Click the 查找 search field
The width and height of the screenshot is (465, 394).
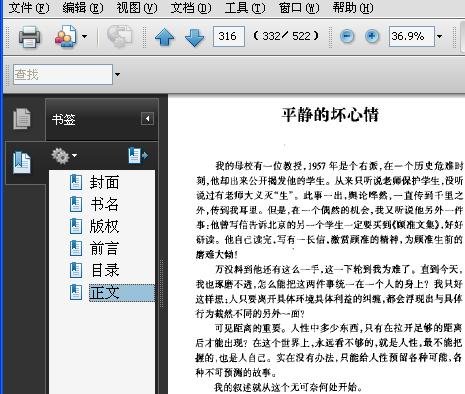point(63,74)
